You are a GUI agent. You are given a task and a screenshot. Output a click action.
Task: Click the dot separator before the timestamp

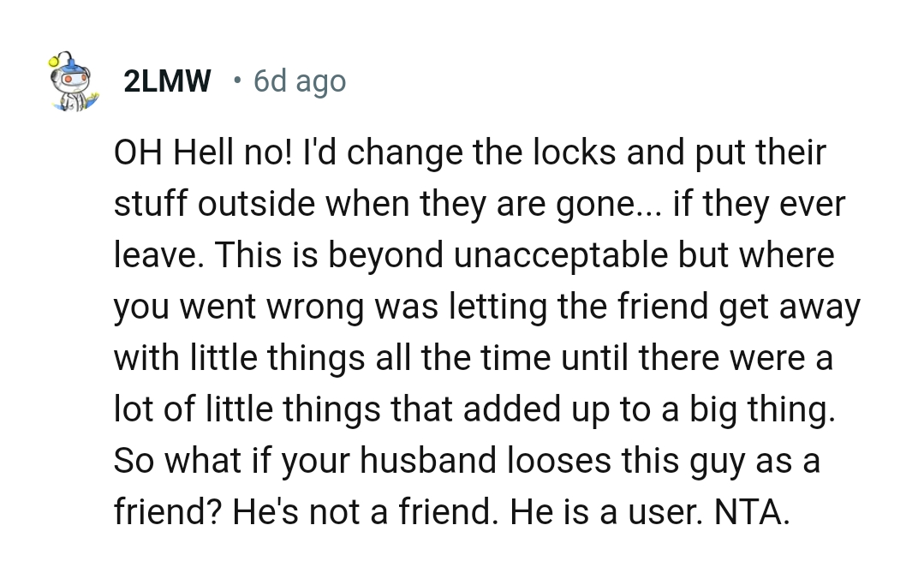236,81
